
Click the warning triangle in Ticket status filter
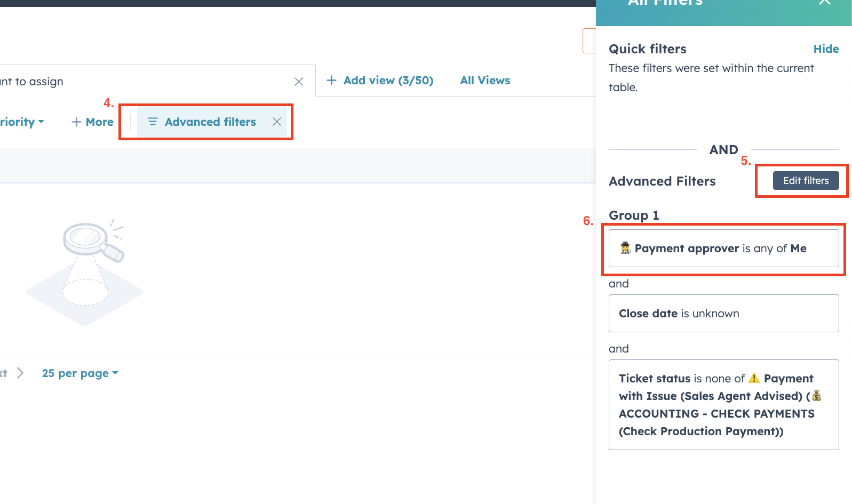(x=754, y=378)
